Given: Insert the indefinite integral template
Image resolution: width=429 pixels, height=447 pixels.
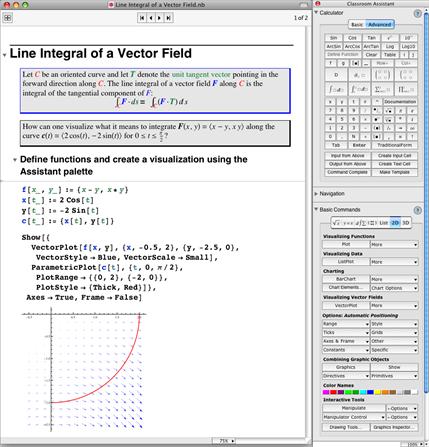Looking at the screenshot, I should pos(336,89).
